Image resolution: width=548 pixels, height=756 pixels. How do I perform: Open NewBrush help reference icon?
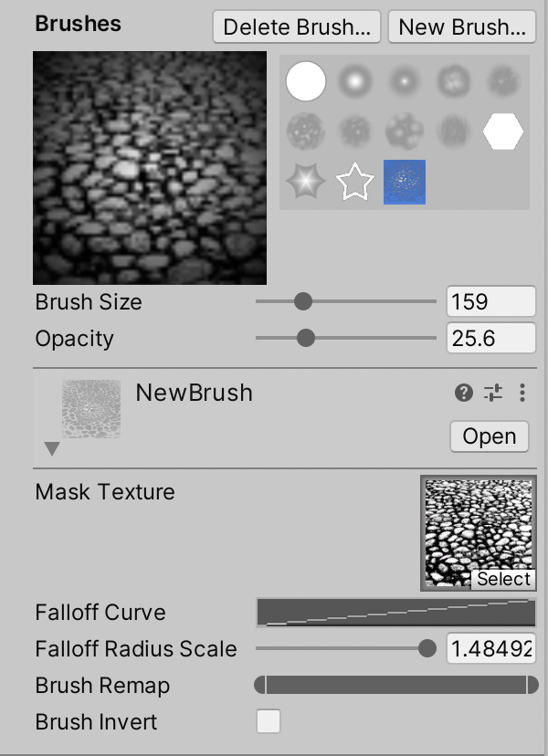(x=464, y=393)
